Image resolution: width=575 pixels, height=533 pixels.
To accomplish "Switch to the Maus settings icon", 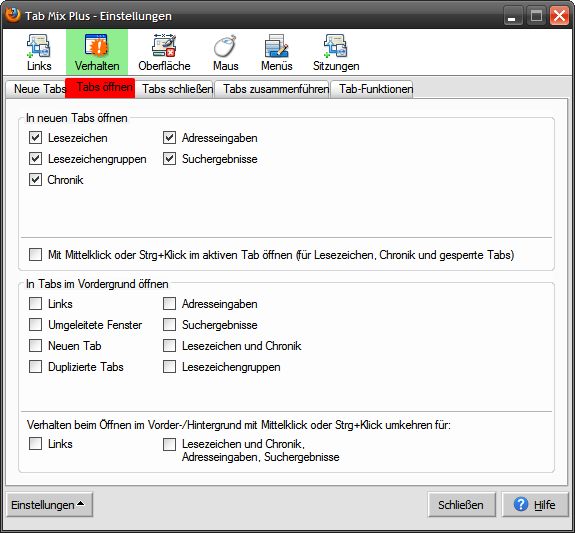I will pyautogui.click(x=226, y=46).
